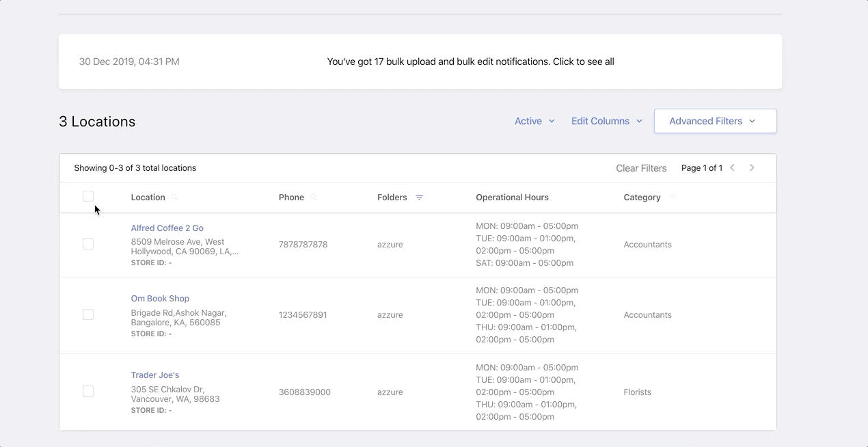
Task: Toggle the select-all locations checkbox
Action: pos(88,197)
